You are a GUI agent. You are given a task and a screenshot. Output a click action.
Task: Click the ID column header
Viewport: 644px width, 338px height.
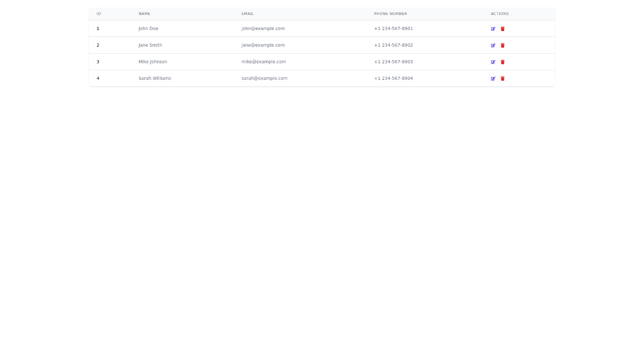[x=98, y=13]
